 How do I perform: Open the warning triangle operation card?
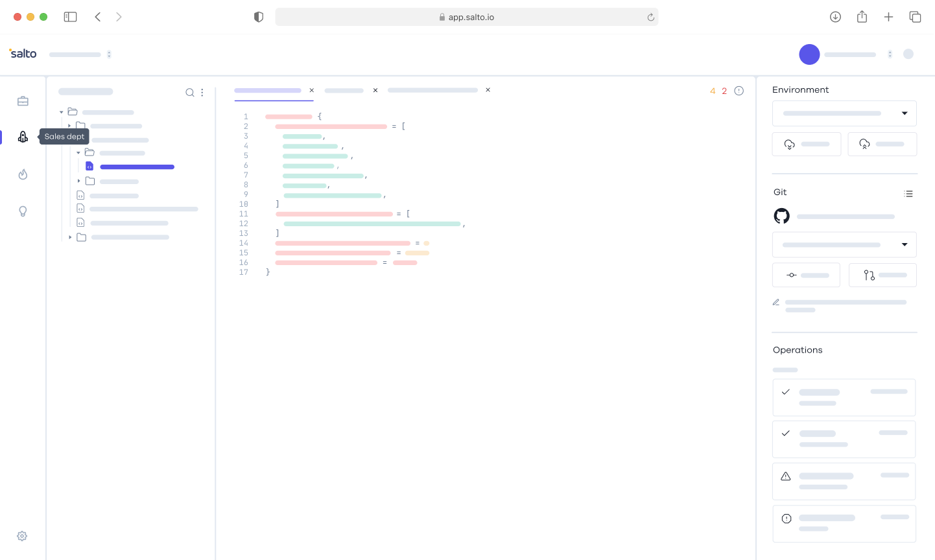(x=844, y=482)
